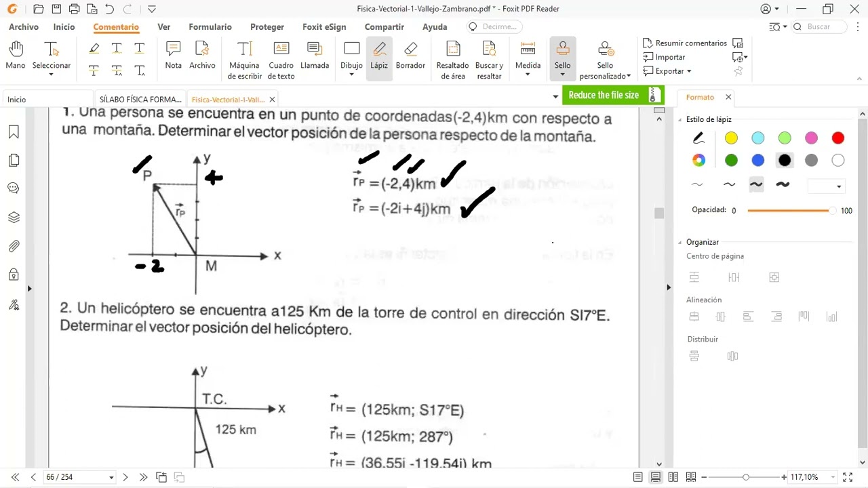This screenshot has height=488, width=868.
Task: Open Sello personalizado dropdown
Action: tap(629, 76)
